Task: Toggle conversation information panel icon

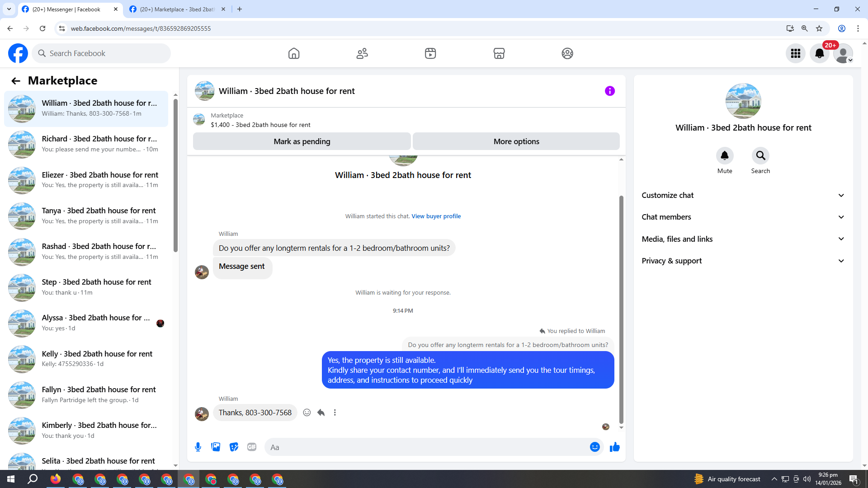Action: point(609,91)
